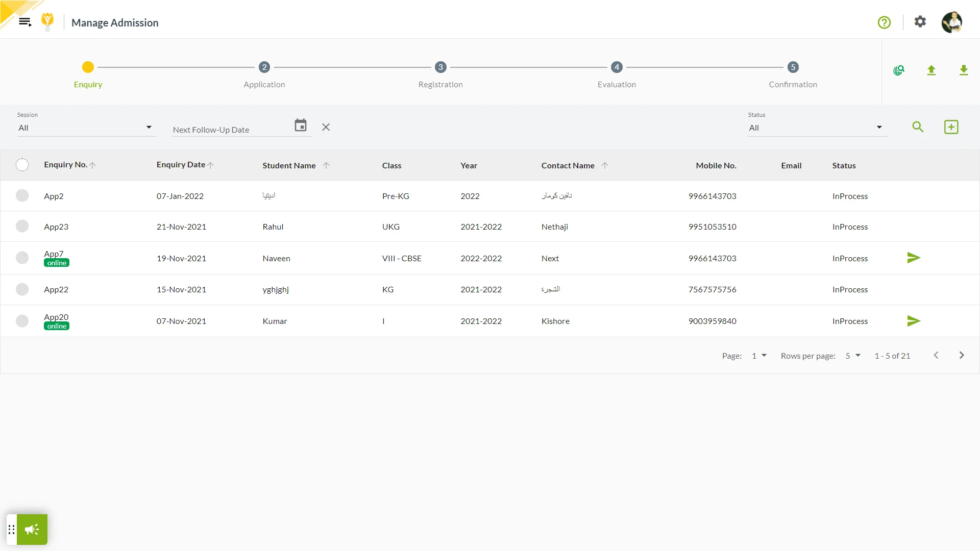Click the globe search icon

[899, 70]
